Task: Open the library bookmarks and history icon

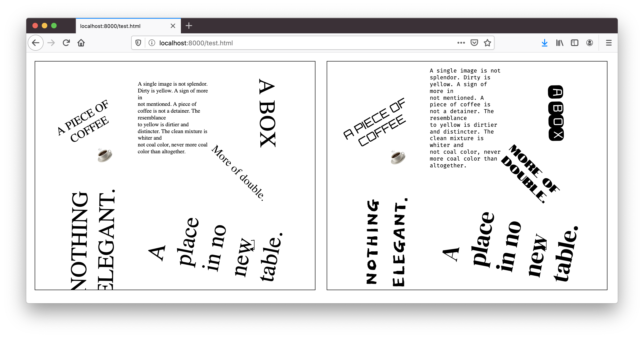Action: click(x=559, y=43)
